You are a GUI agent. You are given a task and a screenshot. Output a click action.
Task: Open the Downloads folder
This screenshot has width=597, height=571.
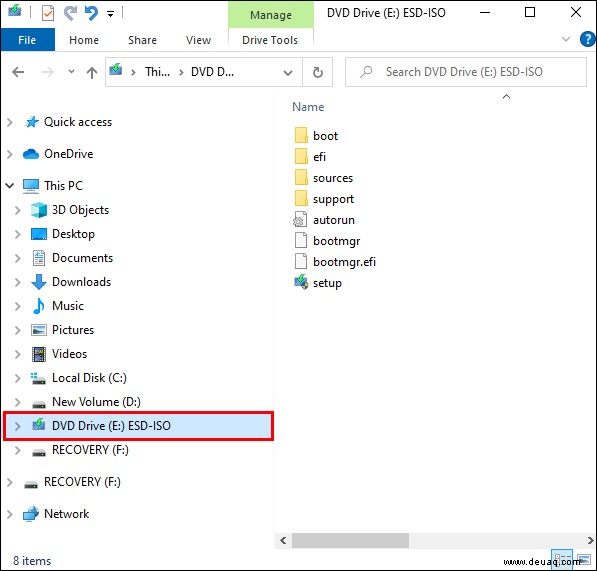81,282
